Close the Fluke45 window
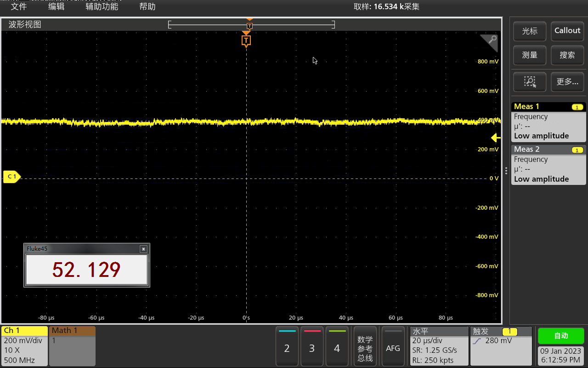Image resolution: width=588 pixels, height=368 pixels. coord(143,249)
